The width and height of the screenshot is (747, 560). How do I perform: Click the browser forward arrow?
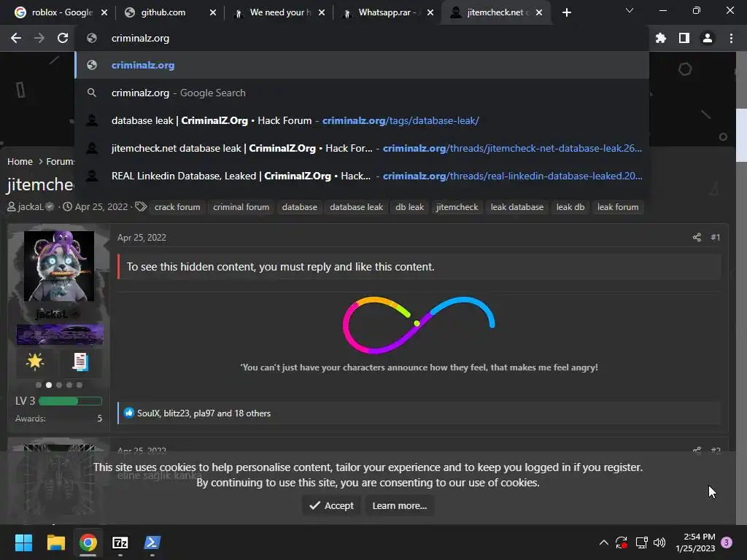tap(39, 38)
